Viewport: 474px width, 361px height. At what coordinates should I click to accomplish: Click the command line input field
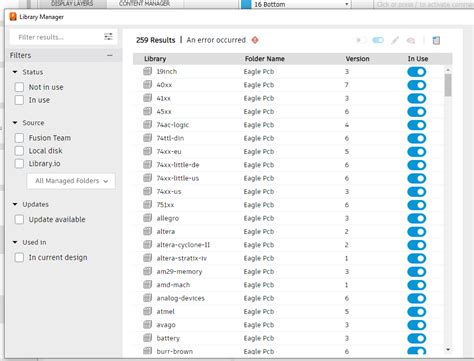pos(423,4)
